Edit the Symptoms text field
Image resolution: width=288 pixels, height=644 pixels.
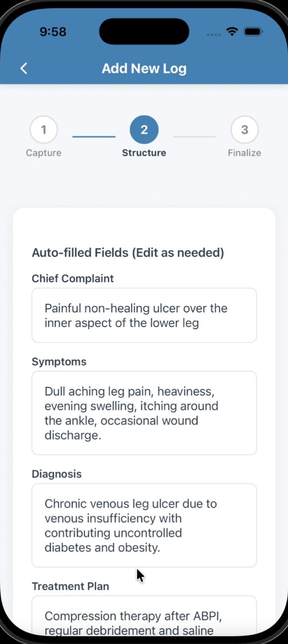(x=144, y=413)
